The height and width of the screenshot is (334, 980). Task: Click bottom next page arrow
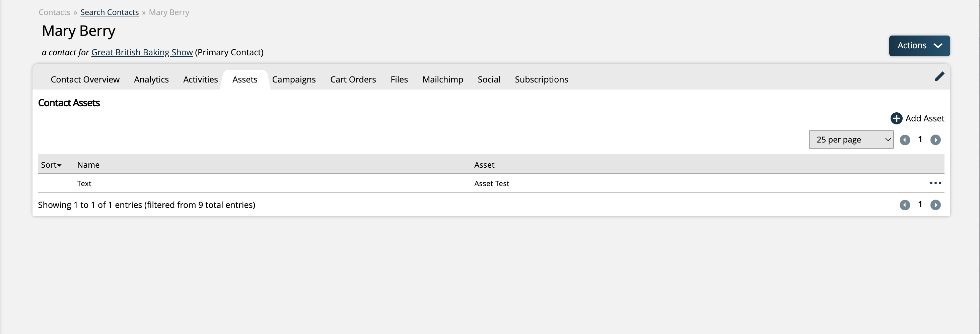[935, 205]
